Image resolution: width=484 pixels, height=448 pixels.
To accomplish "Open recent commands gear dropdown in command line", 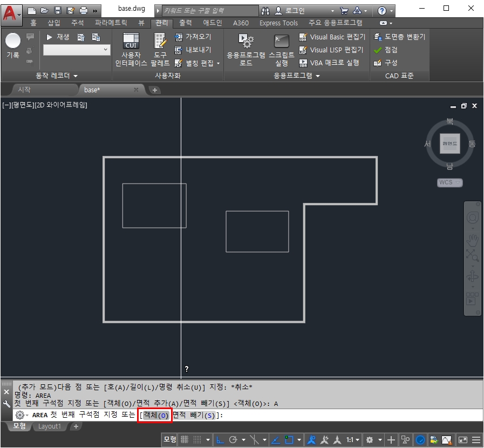I will click(22, 415).
